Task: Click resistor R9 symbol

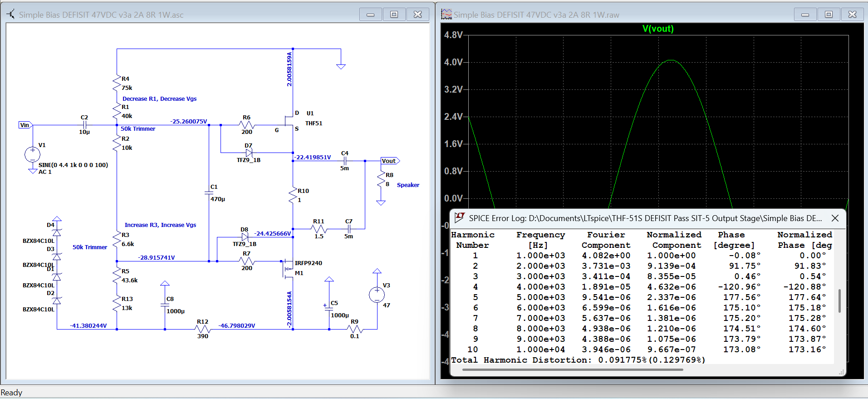Action: pos(354,329)
